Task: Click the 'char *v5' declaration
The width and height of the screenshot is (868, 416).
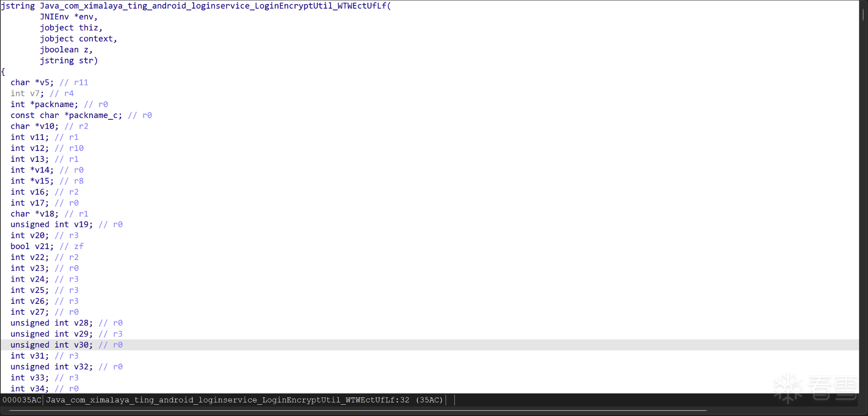Action: click(32, 82)
